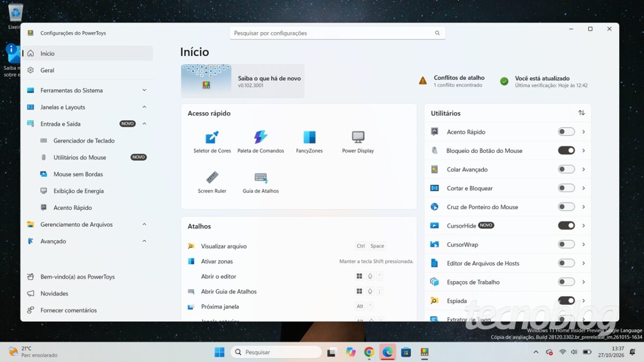
Task: Open FancyZones quick access icon
Action: (x=309, y=137)
